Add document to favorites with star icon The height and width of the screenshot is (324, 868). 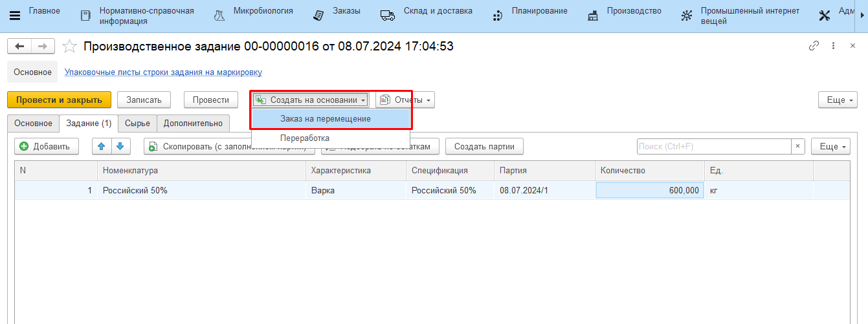[69, 47]
